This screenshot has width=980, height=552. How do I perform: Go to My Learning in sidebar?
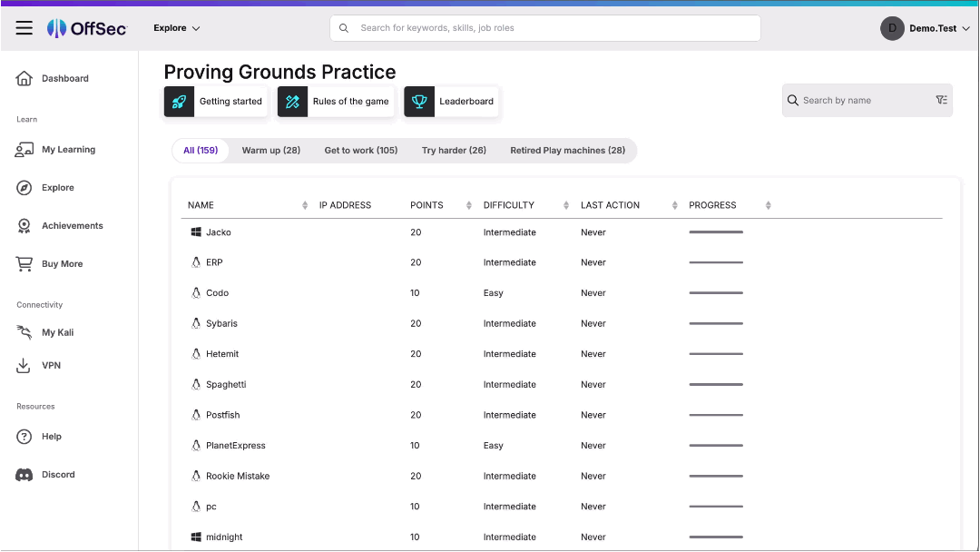pos(69,150)
